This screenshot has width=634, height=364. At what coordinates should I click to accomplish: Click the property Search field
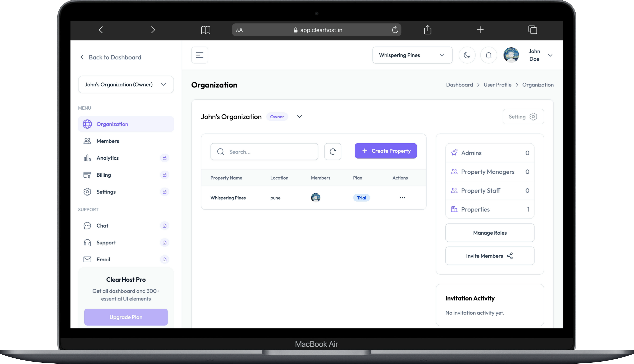pyautogui.click(x=264, y=151)
